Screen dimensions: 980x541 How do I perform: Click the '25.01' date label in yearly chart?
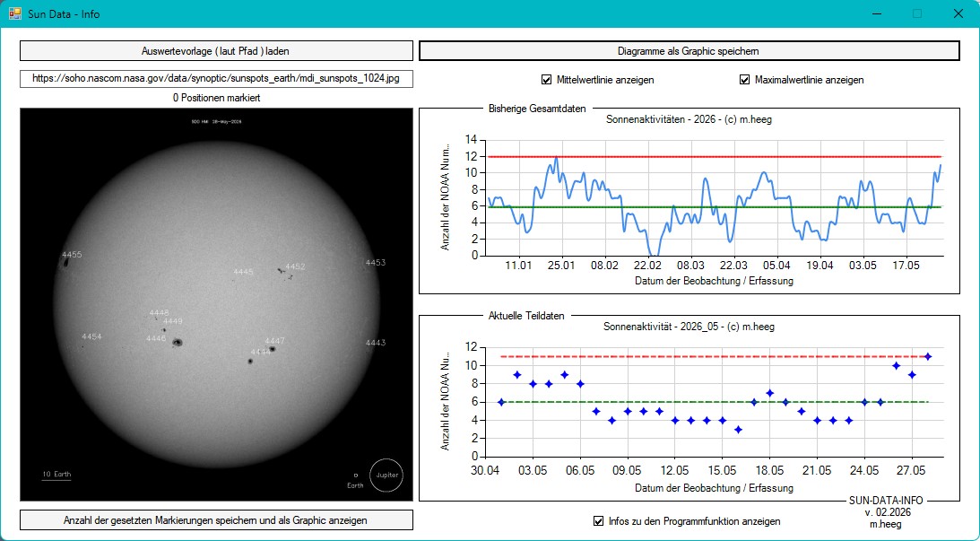[561, 266]
